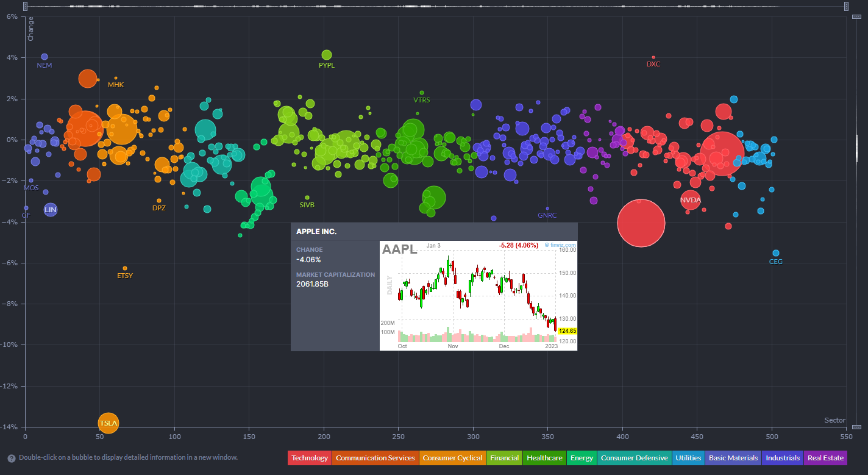
Task: Click the ETSY bubble
Action: coord(125,268)
